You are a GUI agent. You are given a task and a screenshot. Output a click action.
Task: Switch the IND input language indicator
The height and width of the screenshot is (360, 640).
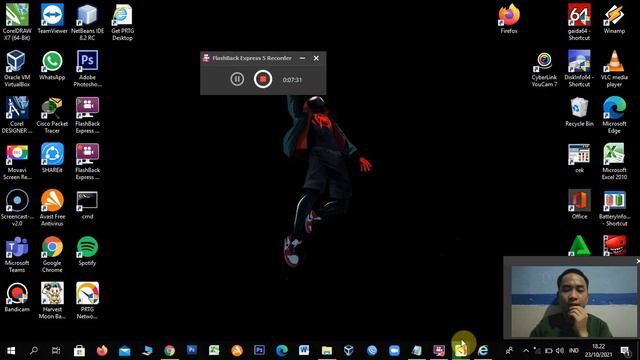[574, 351]
